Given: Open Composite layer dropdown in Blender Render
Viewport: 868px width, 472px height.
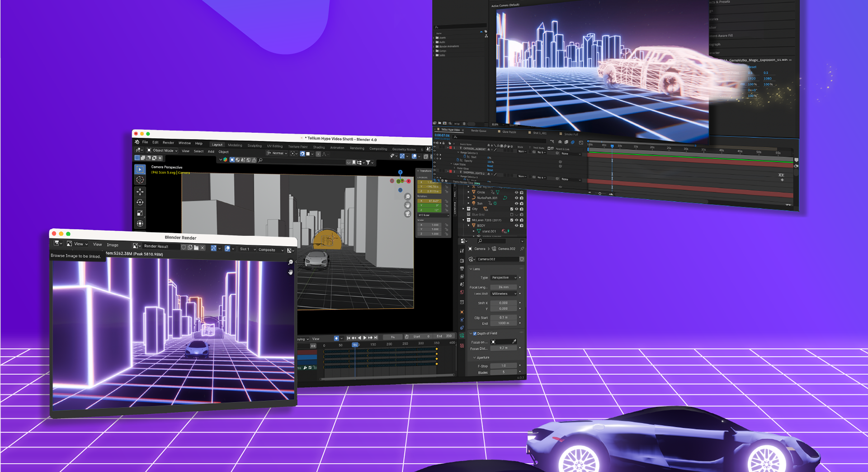Looking at the screenshot, I should [270, 250].
